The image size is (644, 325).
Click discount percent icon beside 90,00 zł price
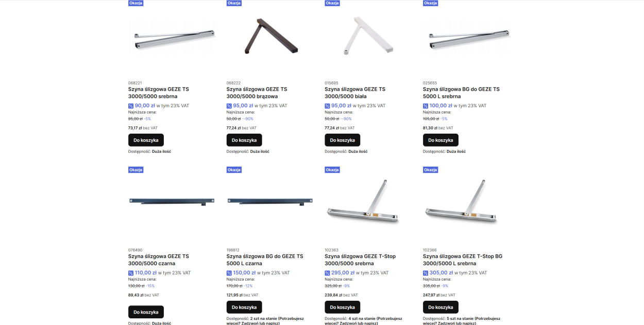pyautogui.click(x=131, y=106)
